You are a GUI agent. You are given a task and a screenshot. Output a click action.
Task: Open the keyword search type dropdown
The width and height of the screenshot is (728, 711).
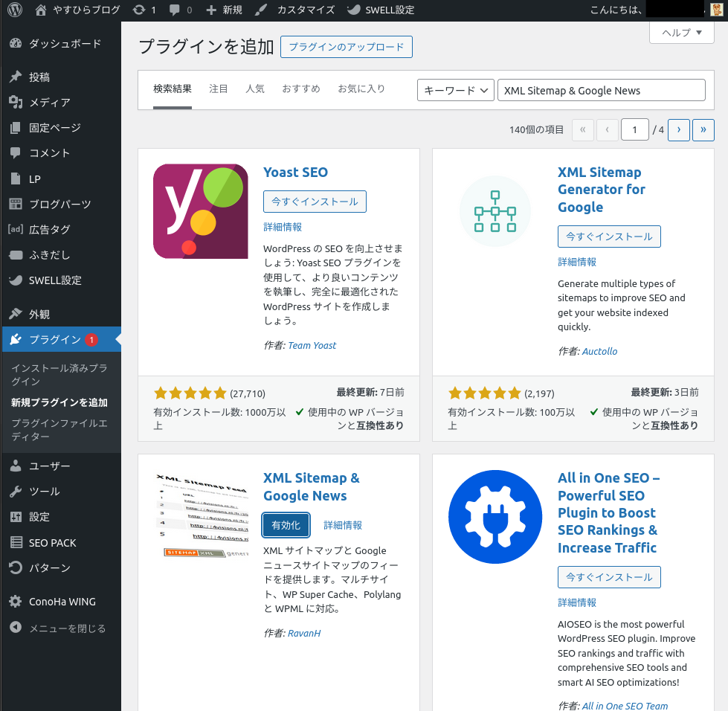point(455,90)
